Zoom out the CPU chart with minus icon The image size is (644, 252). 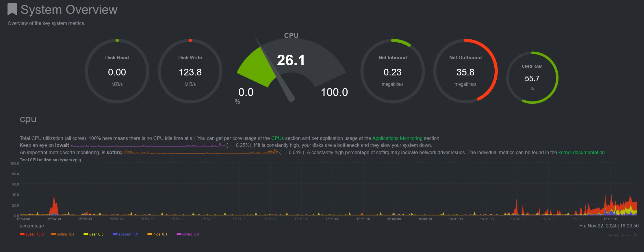[629, 235]
